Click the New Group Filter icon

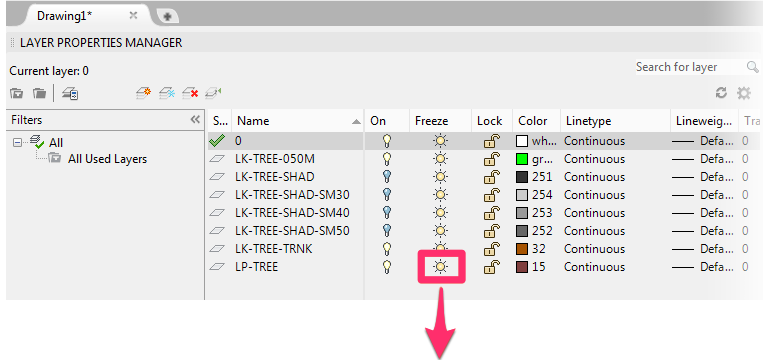coord(39,93)
